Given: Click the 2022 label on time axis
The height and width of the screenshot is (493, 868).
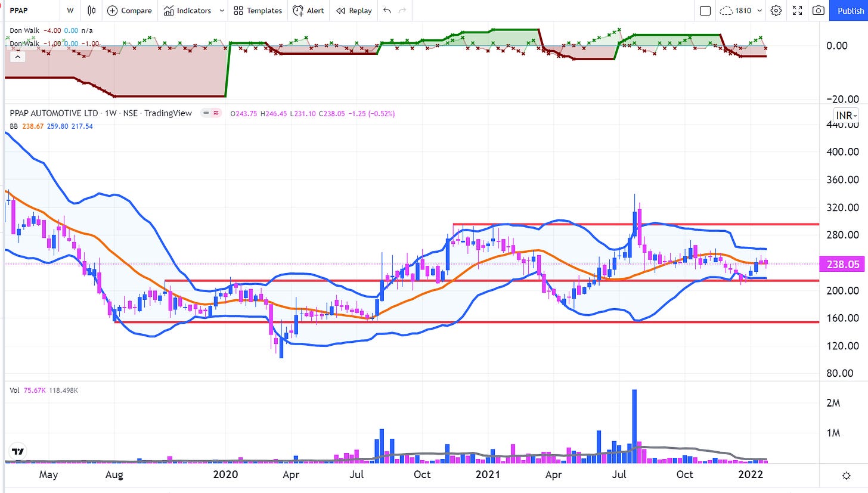Looking at the screenshot, I should (x=750, y=475).
